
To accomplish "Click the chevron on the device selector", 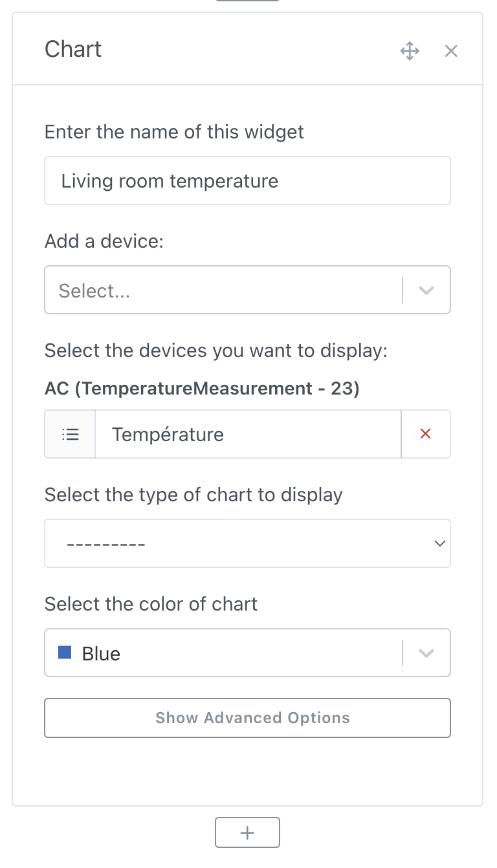I will (x=425, y=290).
